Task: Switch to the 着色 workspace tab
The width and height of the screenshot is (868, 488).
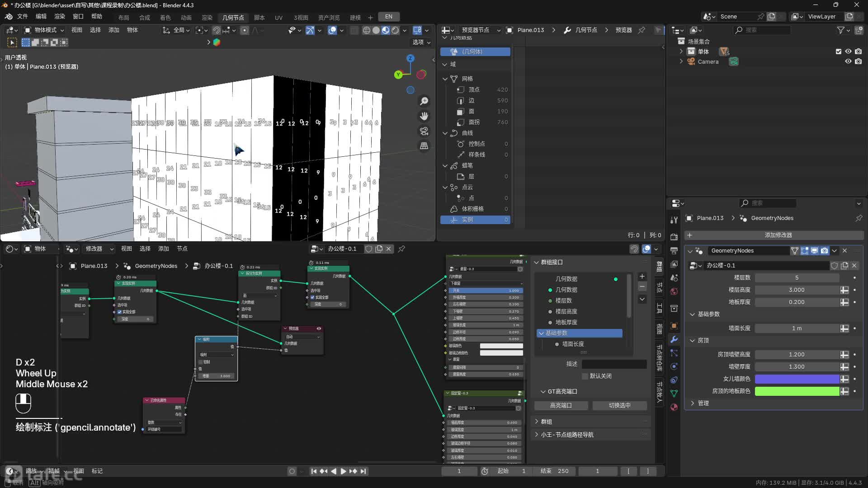Action: (165, 18)
